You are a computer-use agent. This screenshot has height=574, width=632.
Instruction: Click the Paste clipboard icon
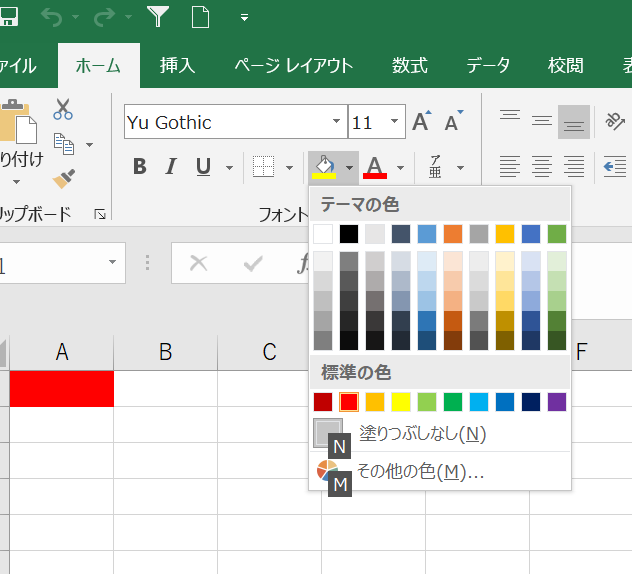(18, 121)
